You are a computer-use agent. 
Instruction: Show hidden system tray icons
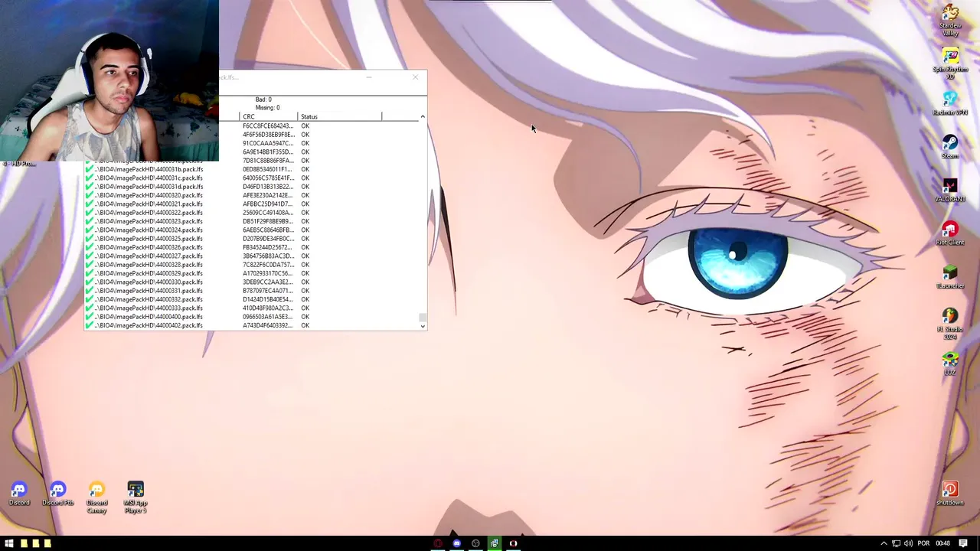point(884,543)
